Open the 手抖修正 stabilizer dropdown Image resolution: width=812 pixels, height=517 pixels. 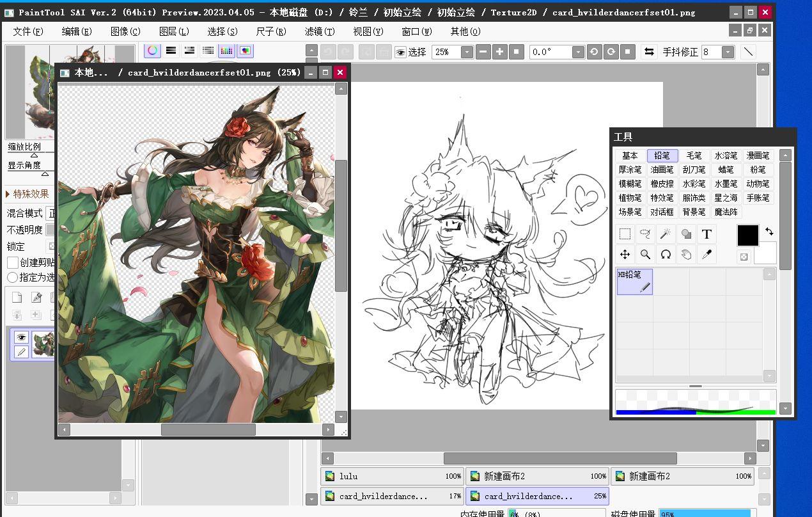[728, 52]
